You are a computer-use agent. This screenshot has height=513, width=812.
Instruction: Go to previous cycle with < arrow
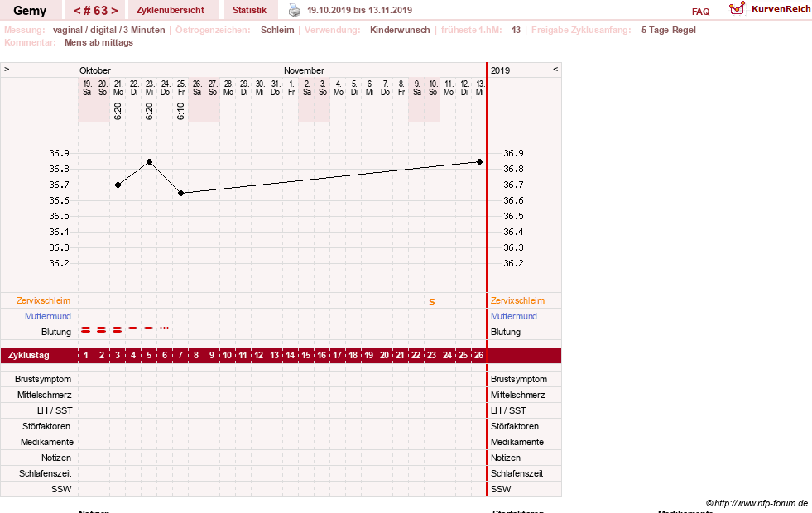[77, 11]
